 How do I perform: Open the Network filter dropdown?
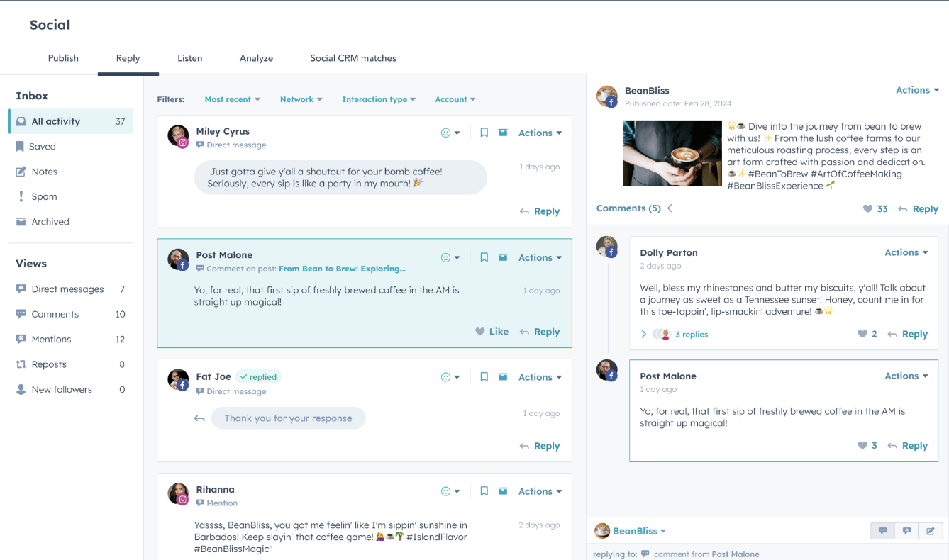coord(301,99)
